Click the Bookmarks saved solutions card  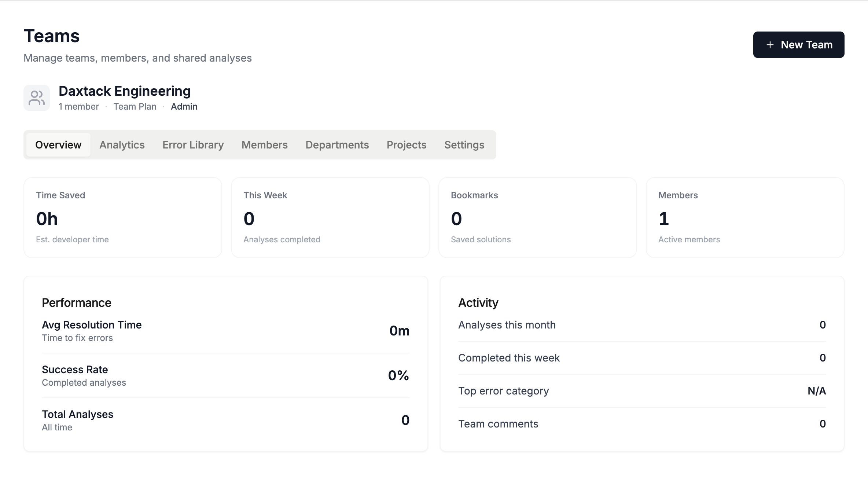coord(537,217)
